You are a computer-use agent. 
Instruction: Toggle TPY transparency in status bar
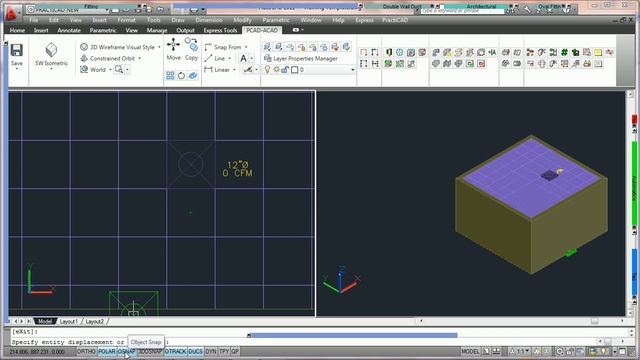click(x=224, y=351)
